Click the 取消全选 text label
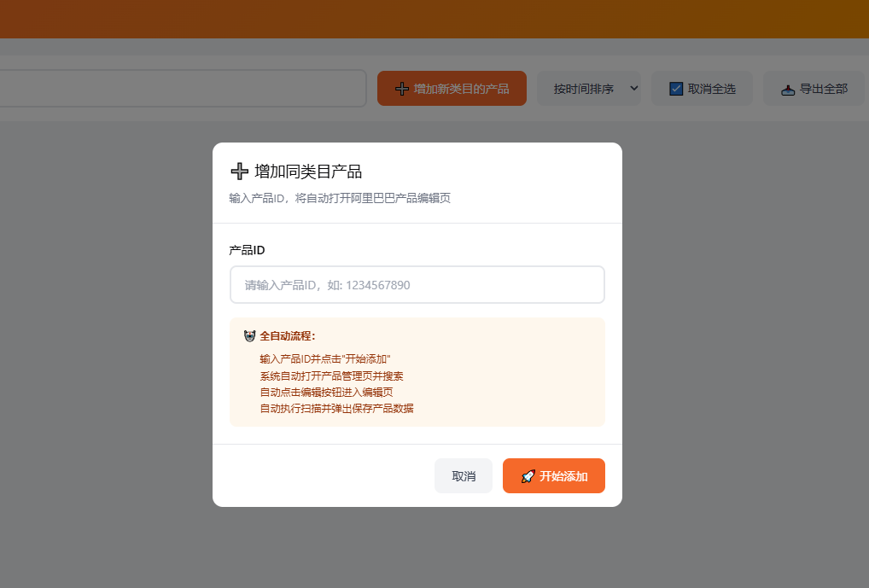The width and height of the screenshot is (869, 588). (x=712, y=89)
